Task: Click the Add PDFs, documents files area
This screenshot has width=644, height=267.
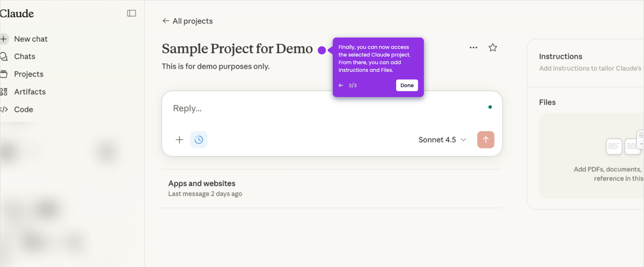Action: (592, 156)
